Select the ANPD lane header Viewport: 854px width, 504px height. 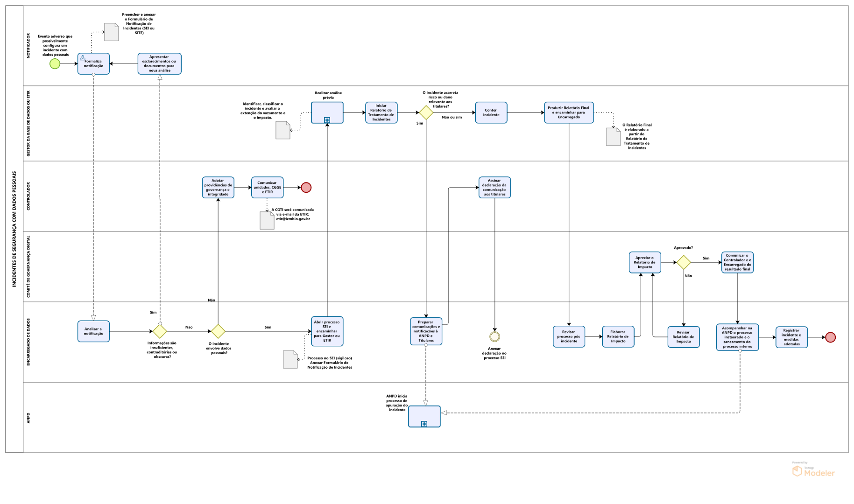click(x=28, y=418)
